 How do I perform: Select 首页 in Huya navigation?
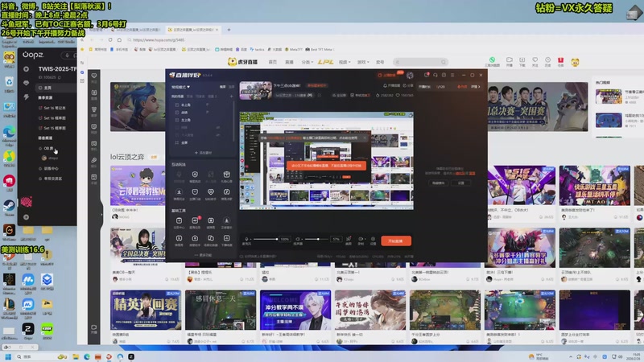273,62
